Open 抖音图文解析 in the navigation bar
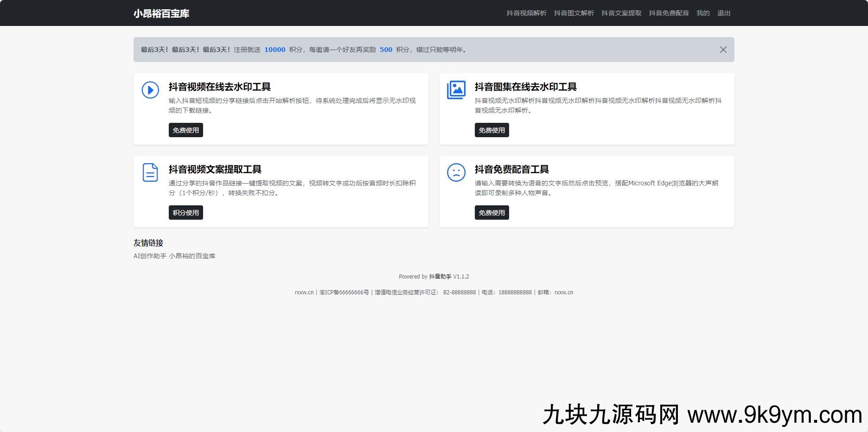This screenshot has width=868, height=432. (574, 13)
